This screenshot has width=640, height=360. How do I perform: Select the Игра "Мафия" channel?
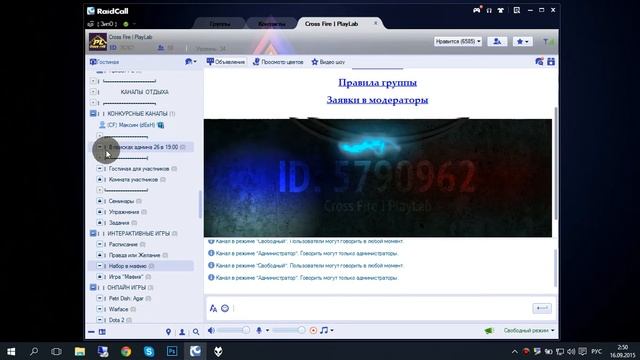point(126,277)
